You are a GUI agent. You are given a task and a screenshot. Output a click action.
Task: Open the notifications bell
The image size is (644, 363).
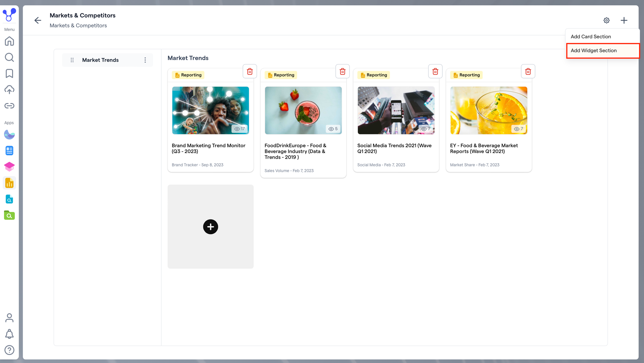point(9,334)
